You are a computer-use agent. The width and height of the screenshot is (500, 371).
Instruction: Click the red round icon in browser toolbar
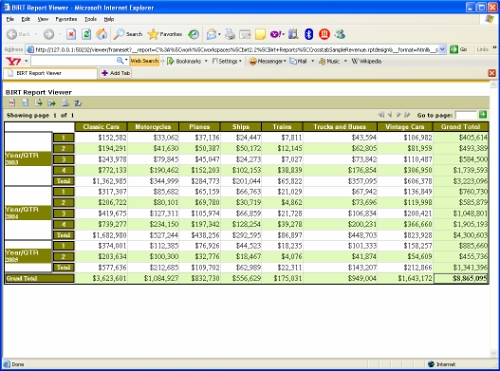coord(324,34)
